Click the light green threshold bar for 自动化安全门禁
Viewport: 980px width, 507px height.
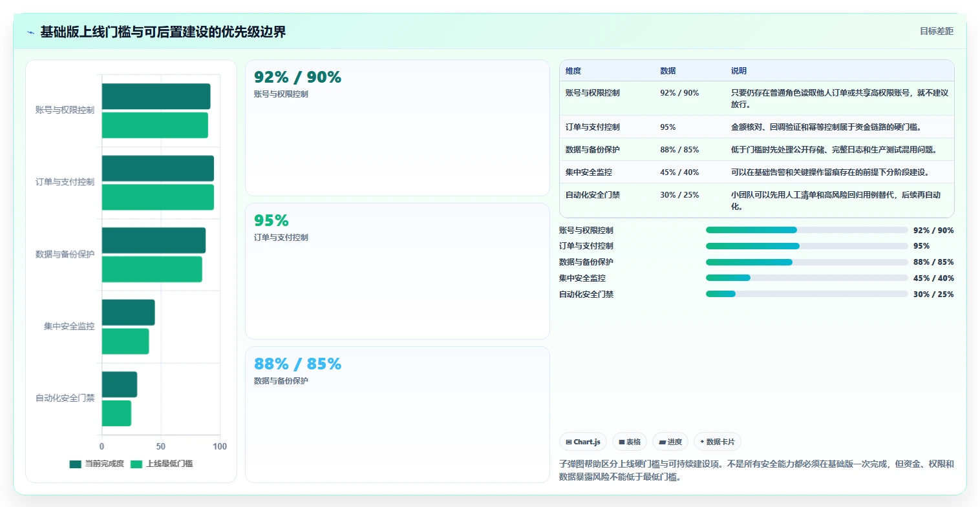(x=116, y=413)
